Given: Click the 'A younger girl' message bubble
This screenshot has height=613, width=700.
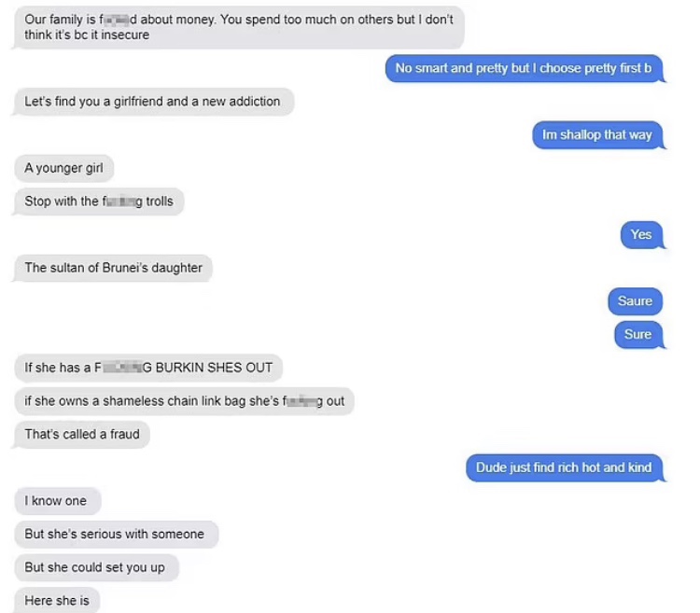Looking at the screenshot, I should (x=63, y=169).
